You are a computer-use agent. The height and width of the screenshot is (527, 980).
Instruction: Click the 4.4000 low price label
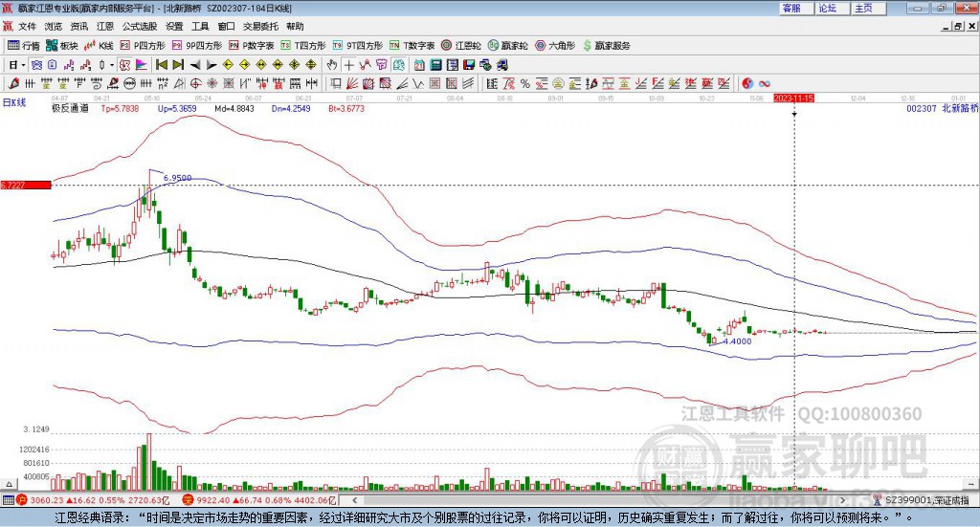pos(738,341)
